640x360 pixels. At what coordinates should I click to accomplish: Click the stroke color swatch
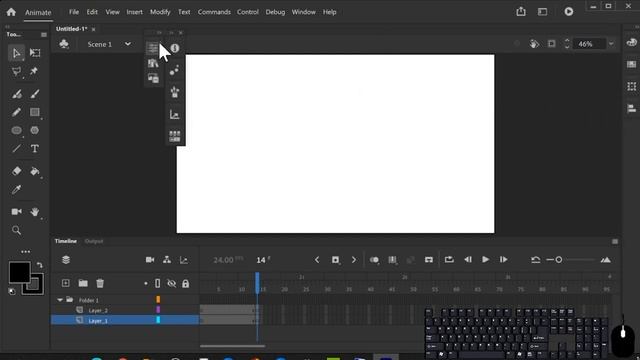34,284
